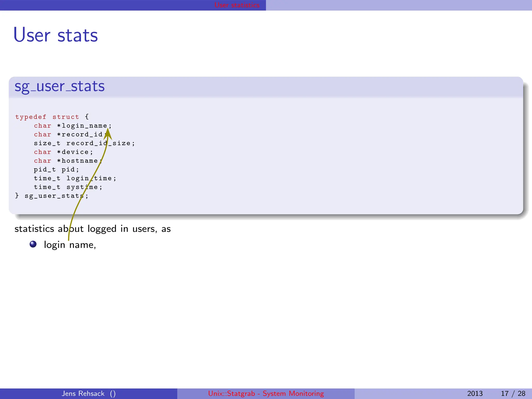The image size is (532, 399).
Task: Select the 'pid_t pid;' code line
Action: 56,170
